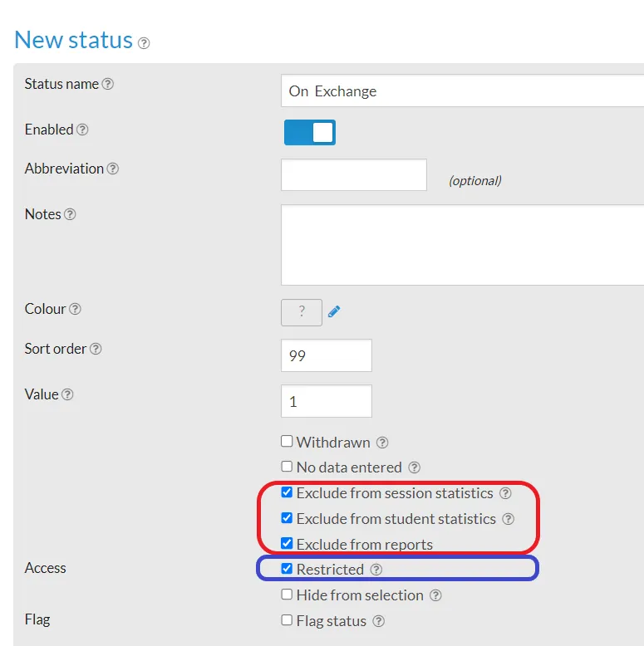Check the Withdrawn checkbox
The width and height of the screenshot is (644, 646).
click(287, 441)
